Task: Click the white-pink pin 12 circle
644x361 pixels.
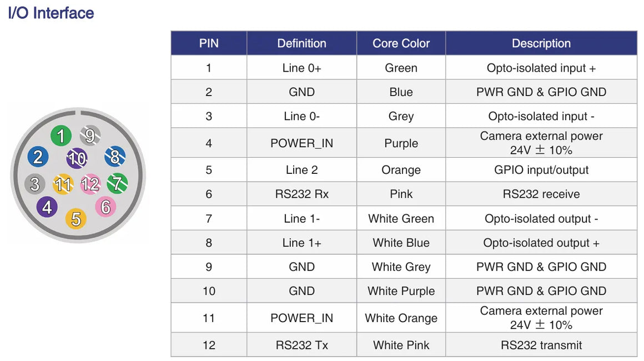Action: click(x=90, y=184)
